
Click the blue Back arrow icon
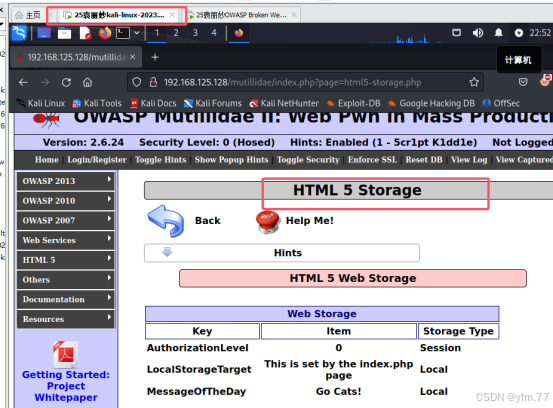[x=166, y=221]
